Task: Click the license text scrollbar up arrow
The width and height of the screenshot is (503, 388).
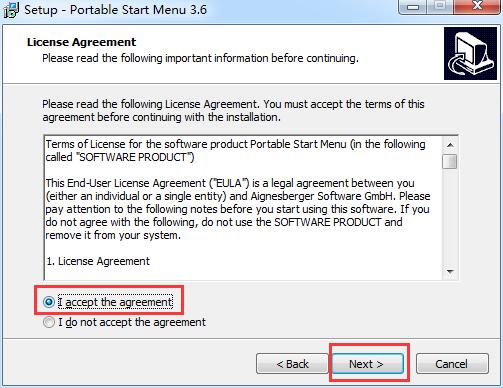Action: (450, 145)
